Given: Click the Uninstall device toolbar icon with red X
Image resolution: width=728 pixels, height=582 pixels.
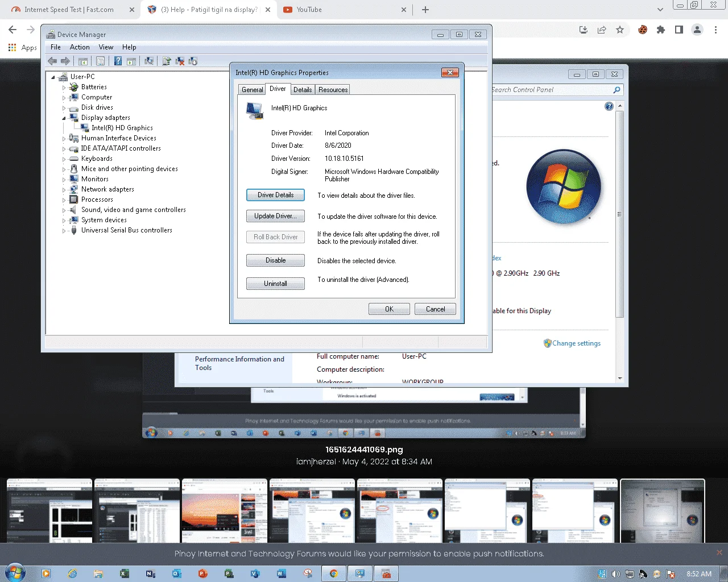Looking at the screenshot, I should [180, 61].
